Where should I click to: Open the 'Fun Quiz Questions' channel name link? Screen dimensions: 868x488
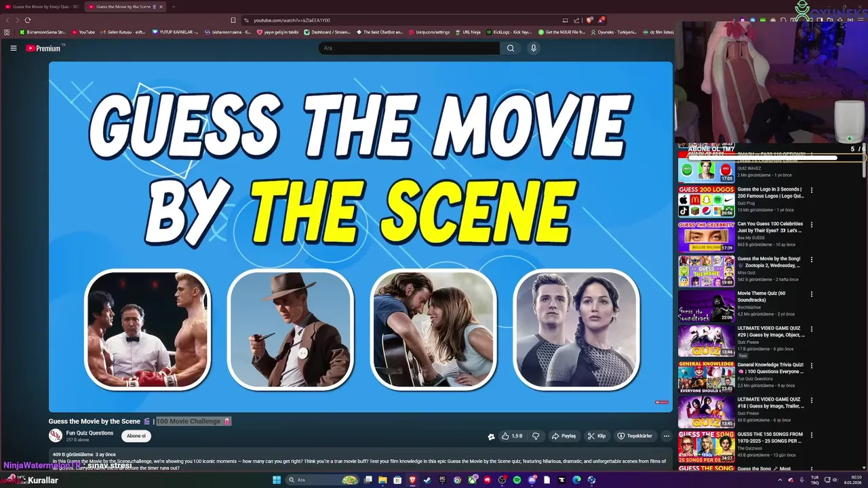coord(90,432)
